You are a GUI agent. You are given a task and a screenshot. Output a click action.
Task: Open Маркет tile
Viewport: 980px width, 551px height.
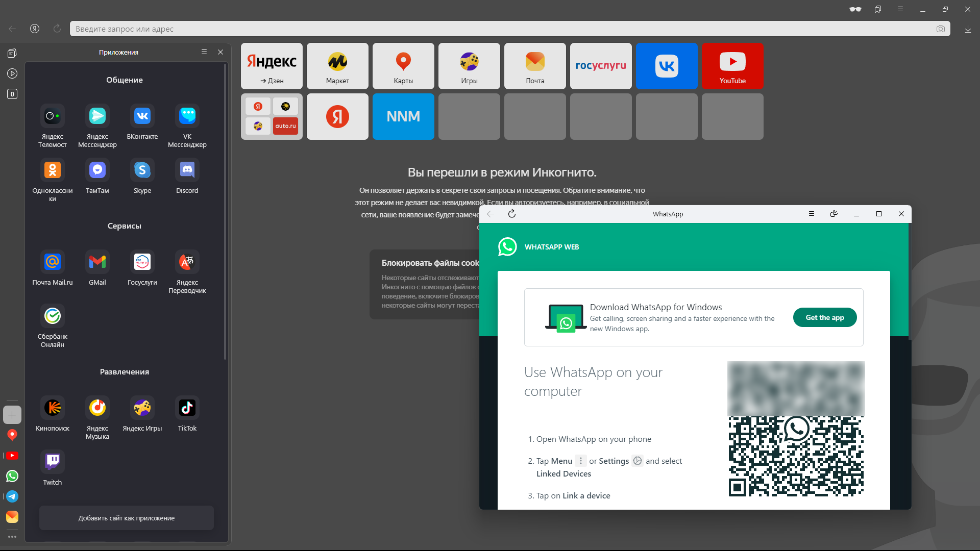coord(337,66)
